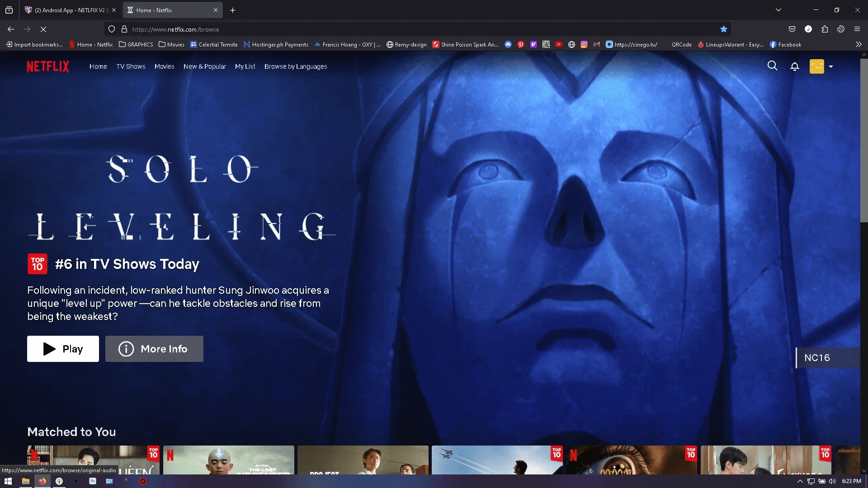Open the golden eye close-up thumbnail
The image size is (868, 488).
632,460
